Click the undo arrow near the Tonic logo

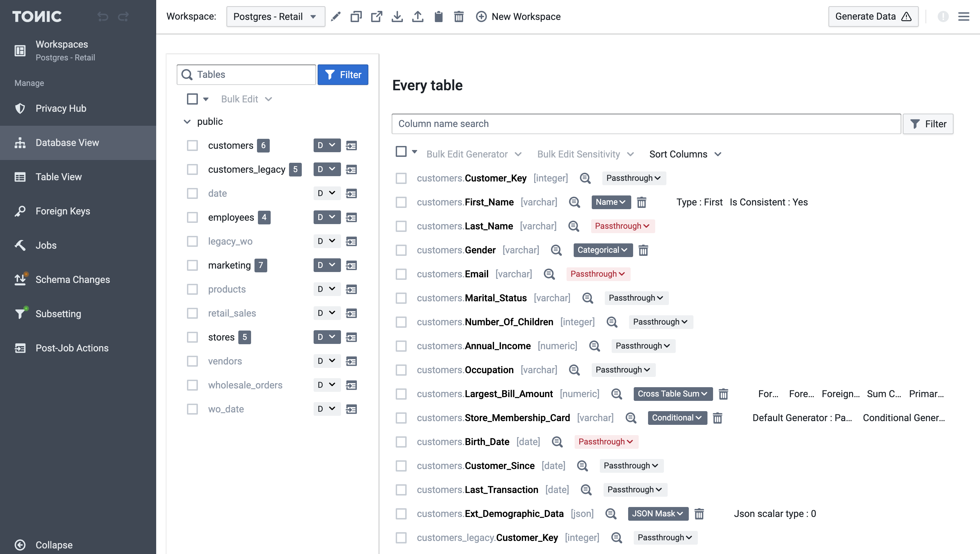[103, 16]
